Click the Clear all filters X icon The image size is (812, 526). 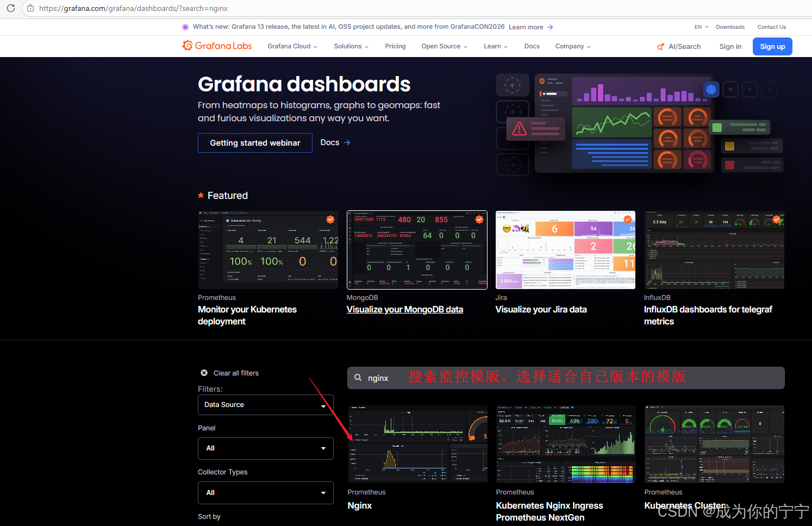point(204,373)
